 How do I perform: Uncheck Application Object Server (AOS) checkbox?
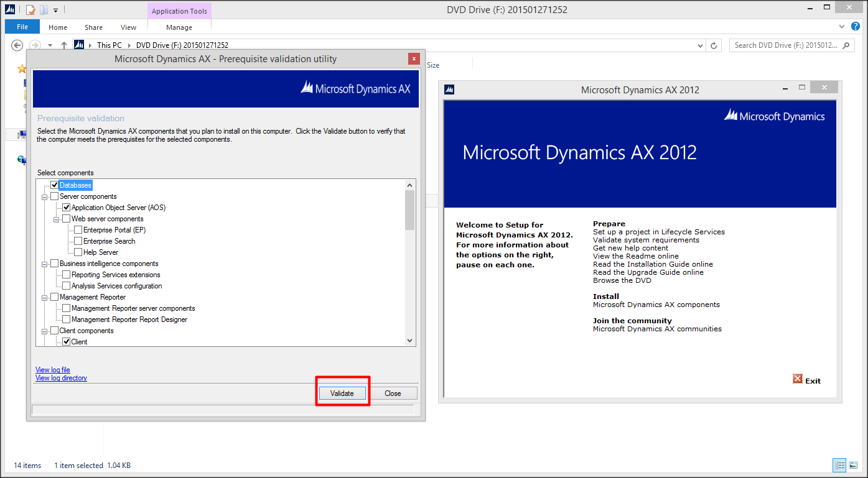click(x=66, y=208)
